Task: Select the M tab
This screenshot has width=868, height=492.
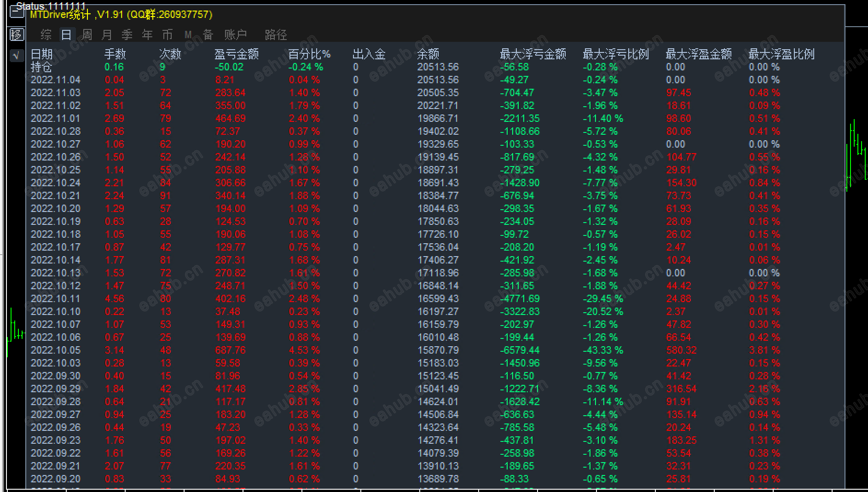Action: pyautogui.click(x=188, y=34)
